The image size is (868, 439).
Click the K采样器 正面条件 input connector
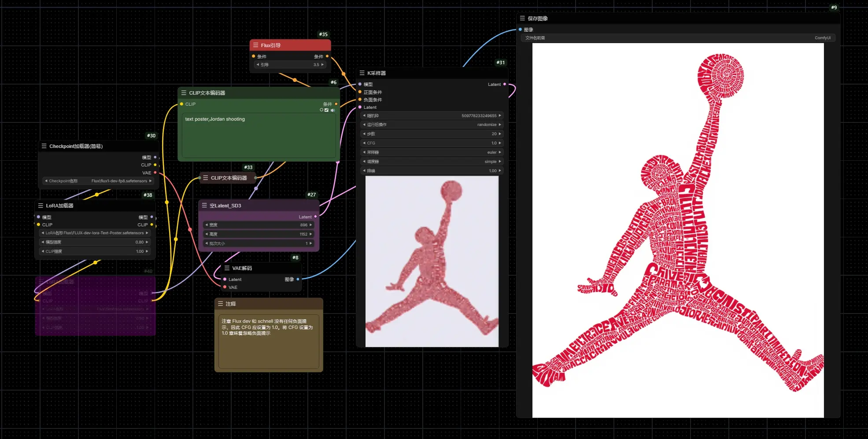360,92
